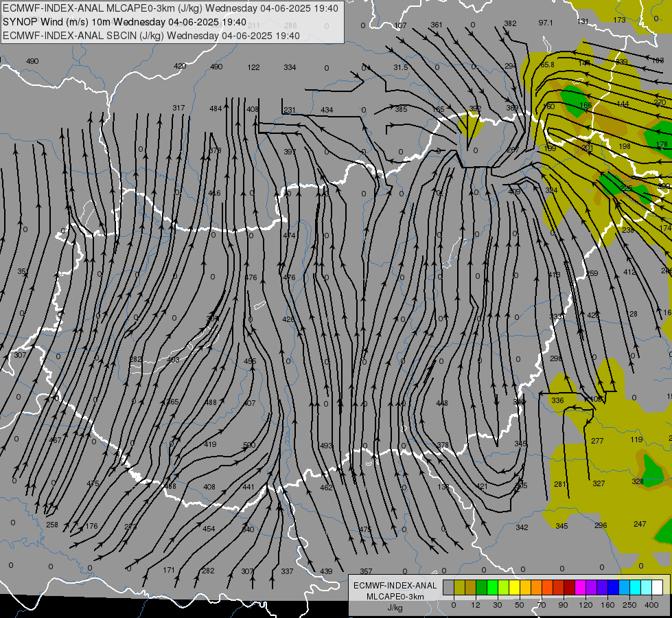
Task: Pick the pure yellow swatch in the legend
Action: pos(515,587)
